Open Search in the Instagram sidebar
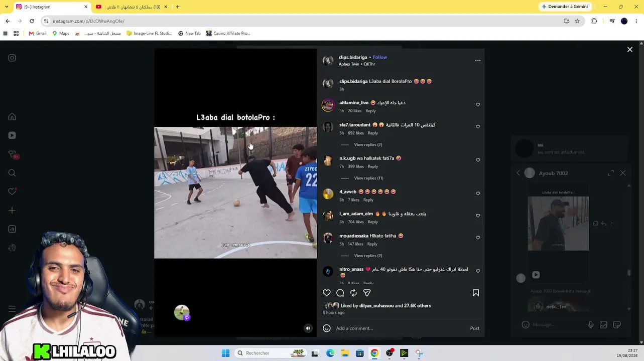This screenshot has width=644, height=361. (x=12, y=173)
